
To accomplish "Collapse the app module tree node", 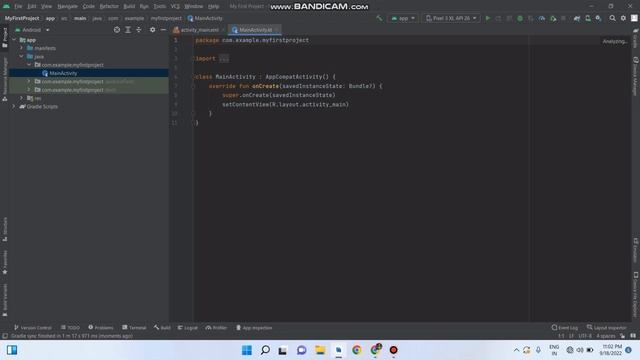I will point(14,40).
